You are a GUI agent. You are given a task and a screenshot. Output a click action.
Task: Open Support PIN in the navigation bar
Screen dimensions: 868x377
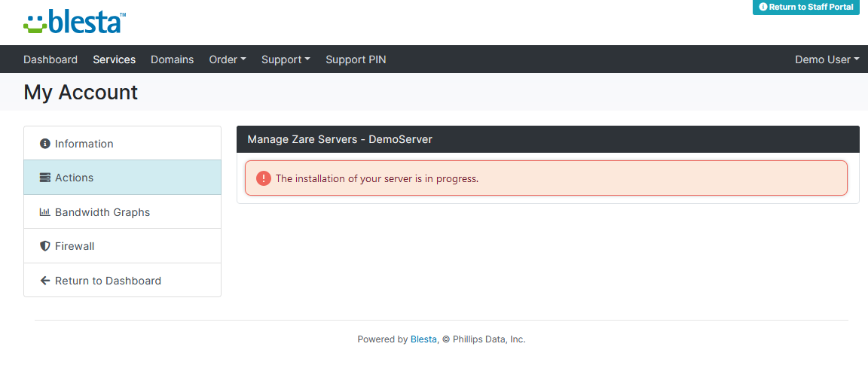pos(356,59)
